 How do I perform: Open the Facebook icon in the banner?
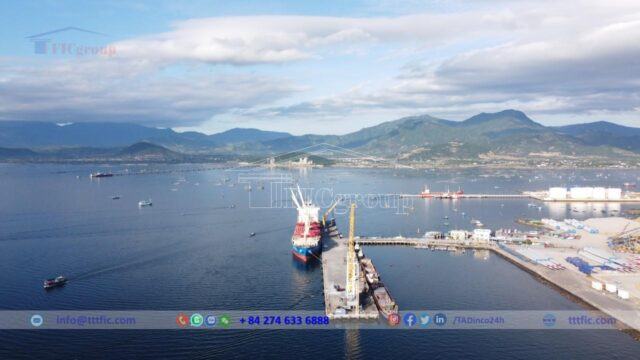pyautogui.click(x=410, y=320)
